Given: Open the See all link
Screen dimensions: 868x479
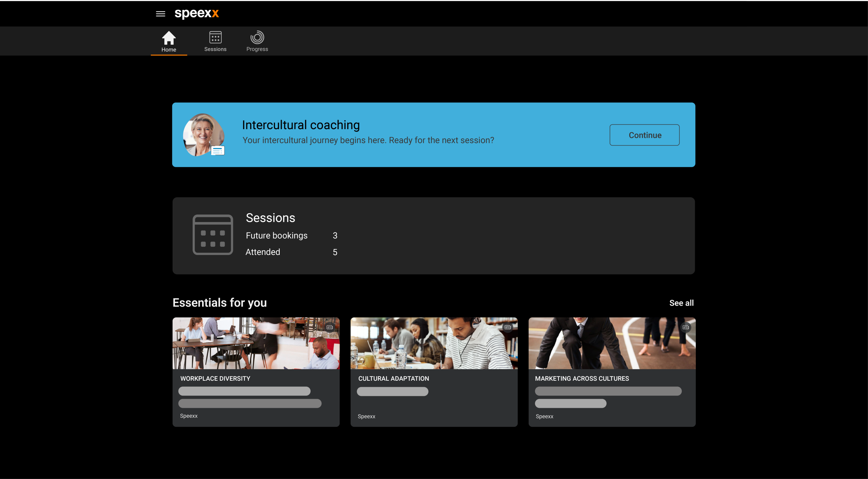Looking at the screenshot, I should click(x=681, y=303).
